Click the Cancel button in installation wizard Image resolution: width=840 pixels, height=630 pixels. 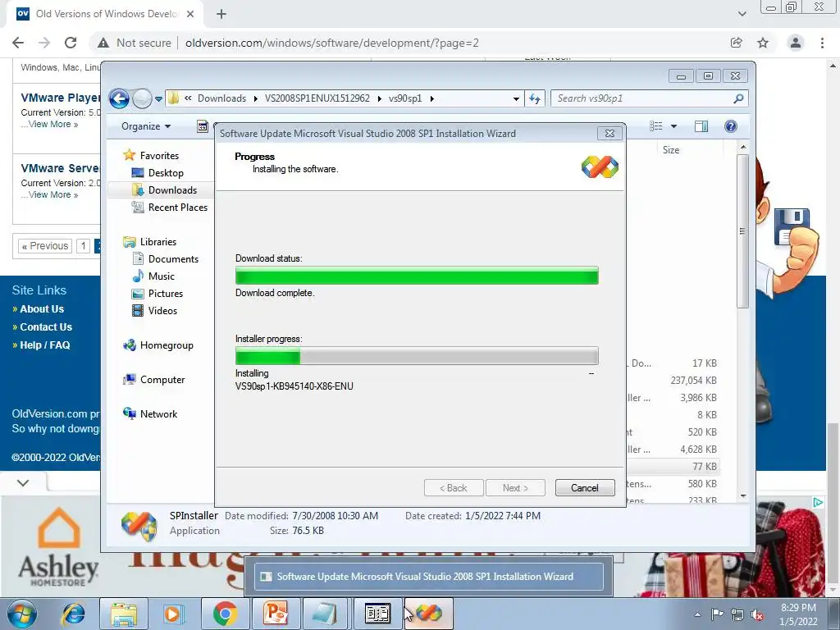(584, 487)
